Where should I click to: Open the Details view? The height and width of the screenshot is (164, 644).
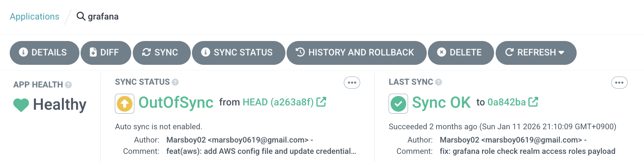(44, 53)
